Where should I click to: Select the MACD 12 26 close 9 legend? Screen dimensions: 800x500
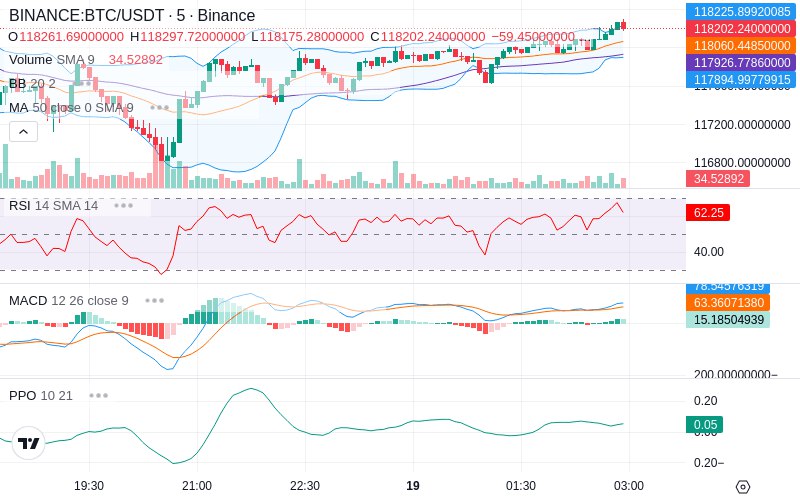[68, 301]
